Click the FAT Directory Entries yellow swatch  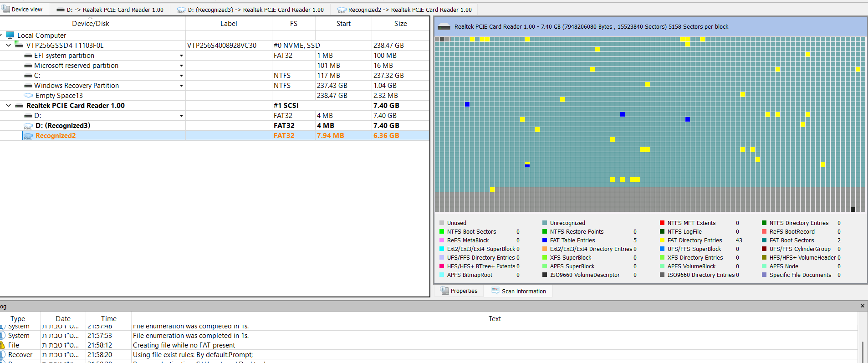(662, 240)
